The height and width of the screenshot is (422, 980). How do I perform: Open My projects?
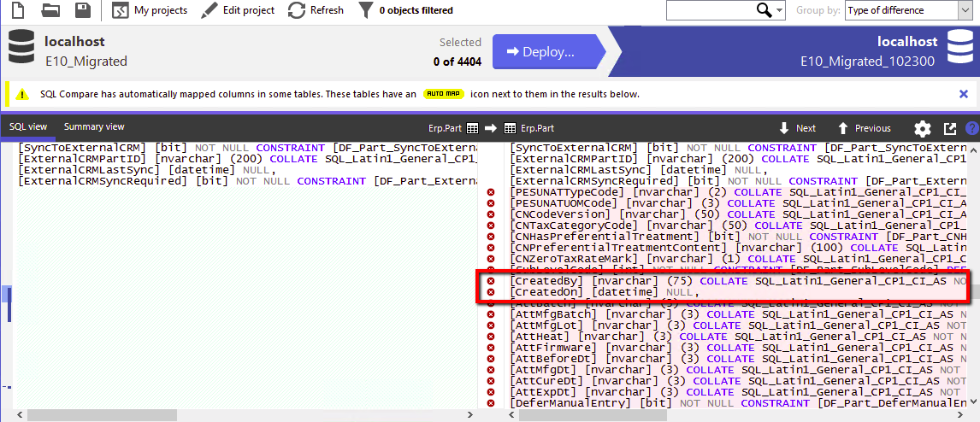pos(149,10)
